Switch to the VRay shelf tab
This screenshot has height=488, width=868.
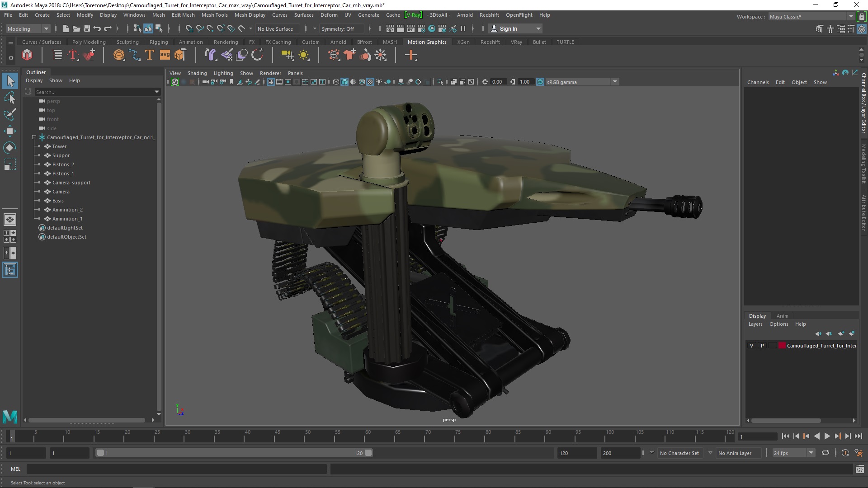click(516, 42)
